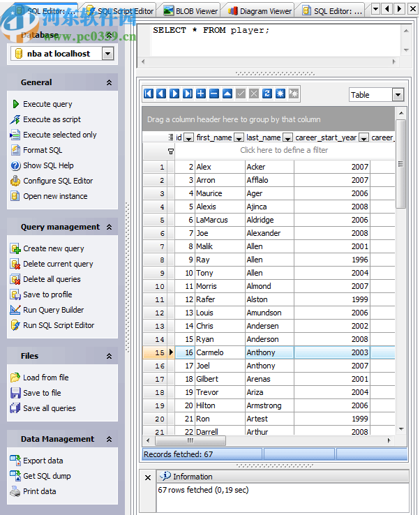The height and width of the screenshot is (515, 420).
Task: Click Run SQL Script Editor link
Action: click(x=59, y=325)
